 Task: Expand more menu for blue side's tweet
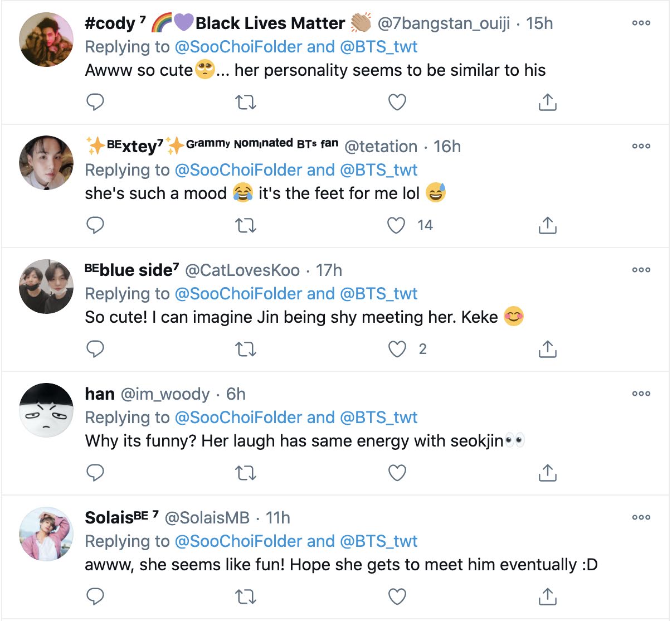tap(641, 270)
